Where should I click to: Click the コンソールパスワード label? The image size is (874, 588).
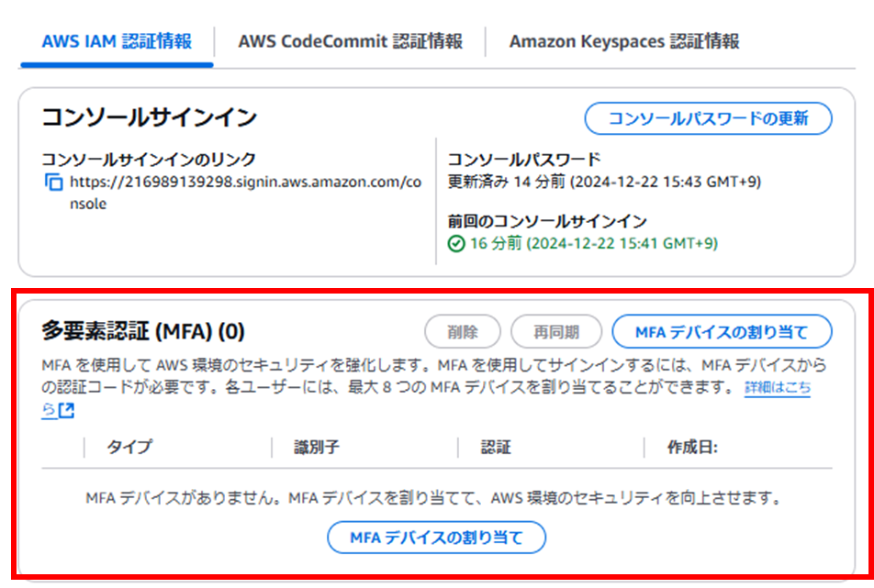(x=524, y=160)
